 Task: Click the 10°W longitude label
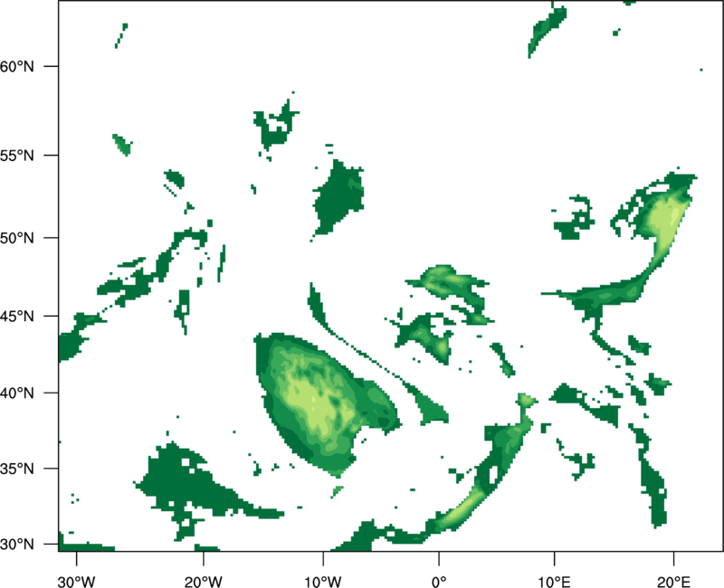(323, 582)
